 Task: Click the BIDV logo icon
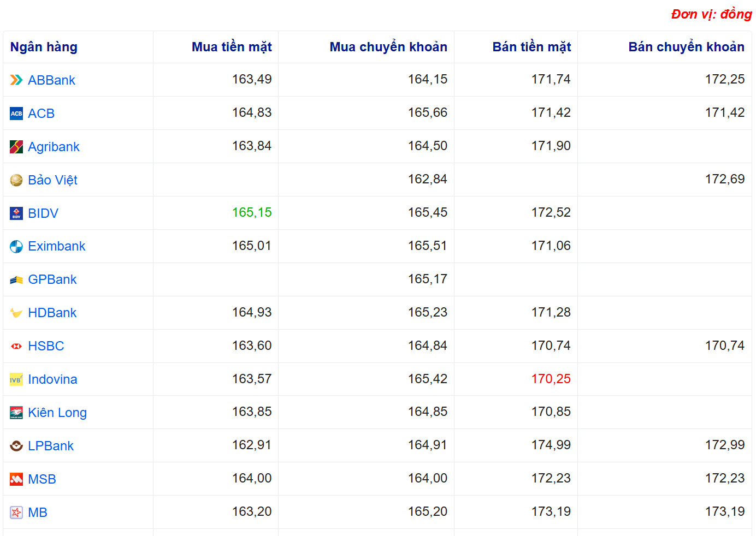click(16, 213)
